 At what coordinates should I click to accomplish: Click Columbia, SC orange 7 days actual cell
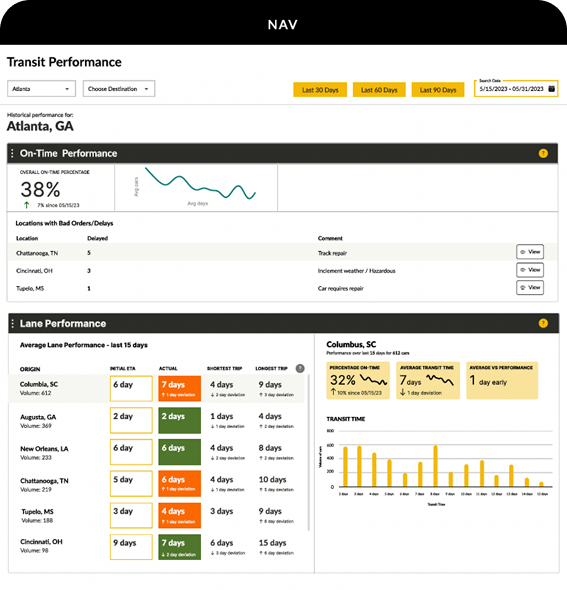[x=179, y=388]
